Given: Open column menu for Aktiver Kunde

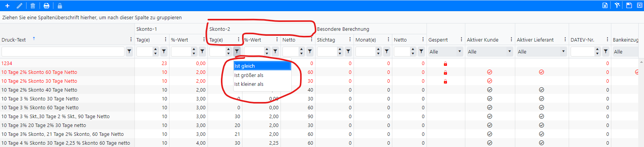Looking at the screenshot, I should [x=511, y=40].
